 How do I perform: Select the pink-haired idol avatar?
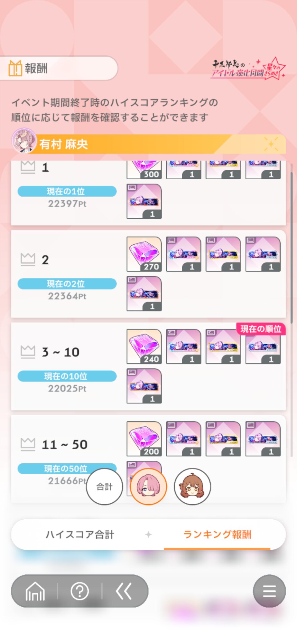coord(148,487)
